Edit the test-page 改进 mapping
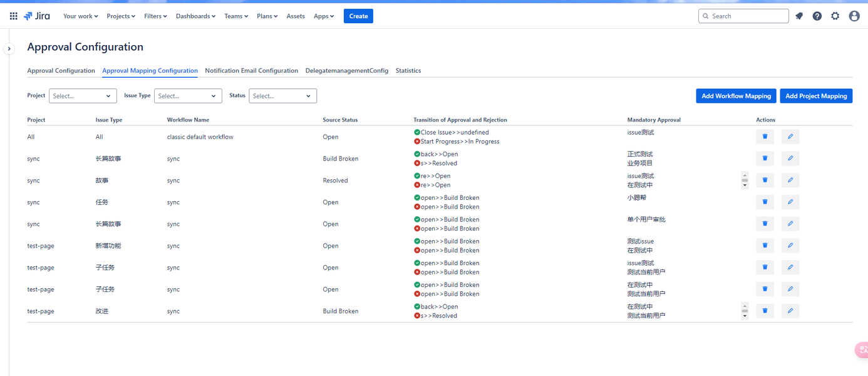This screenshot has width=868, height=376. (790, 311)
